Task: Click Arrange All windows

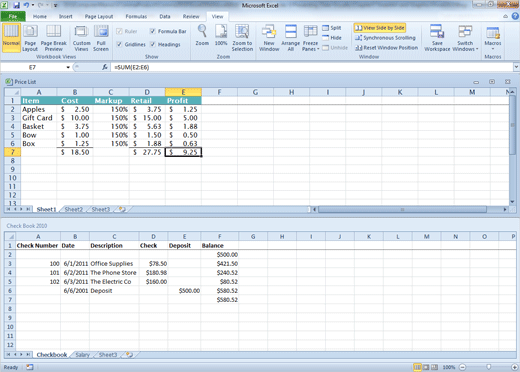Action: (x=291, y=38)
